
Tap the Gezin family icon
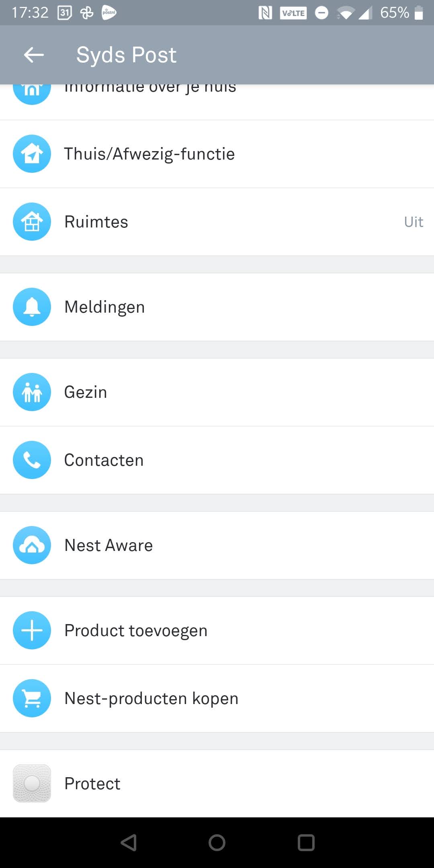coord(32,392)
